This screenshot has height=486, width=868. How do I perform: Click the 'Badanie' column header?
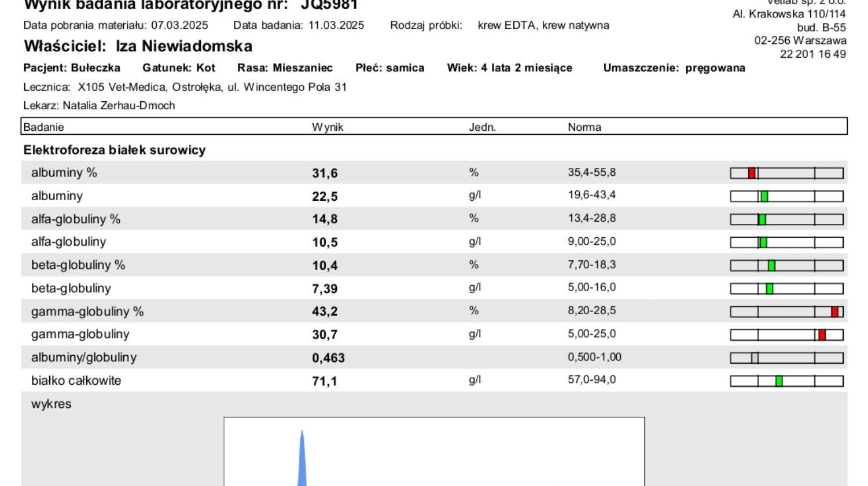44,127
